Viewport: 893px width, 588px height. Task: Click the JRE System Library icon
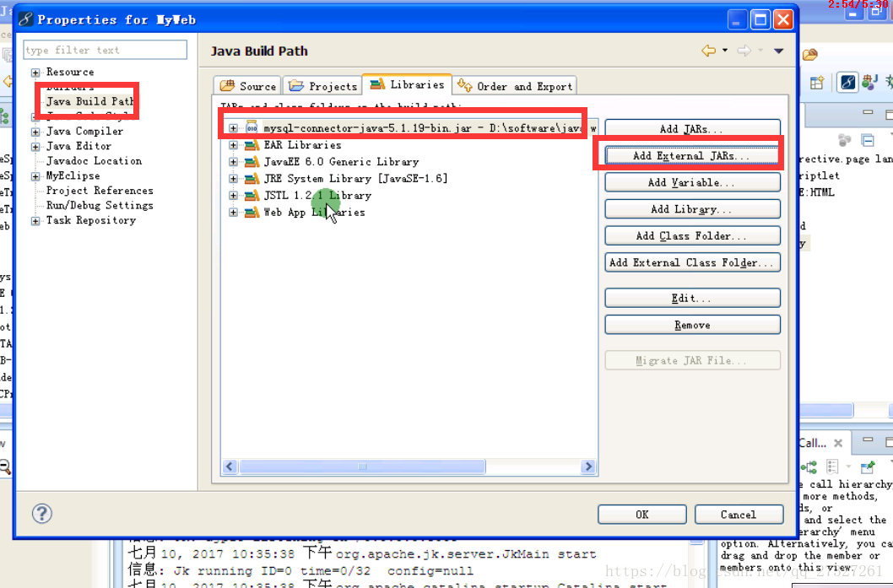(x=252, y=179)
